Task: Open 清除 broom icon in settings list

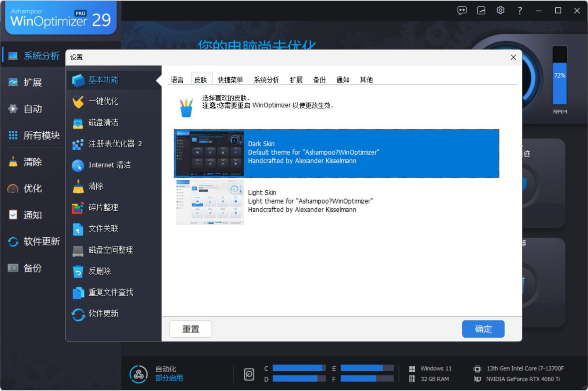Action: point(78,186)
